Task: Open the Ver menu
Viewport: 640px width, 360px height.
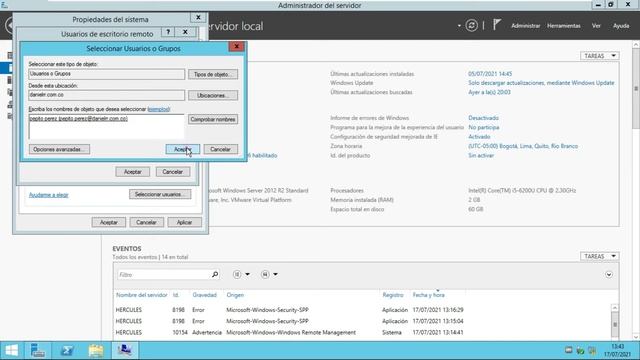Action: point(596,26)
